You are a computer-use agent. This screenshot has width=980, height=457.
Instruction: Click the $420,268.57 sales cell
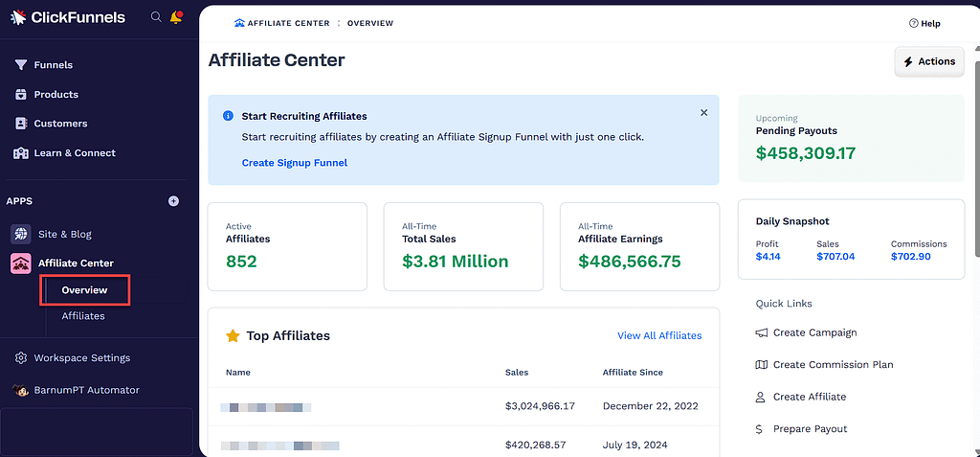(536, 446)
